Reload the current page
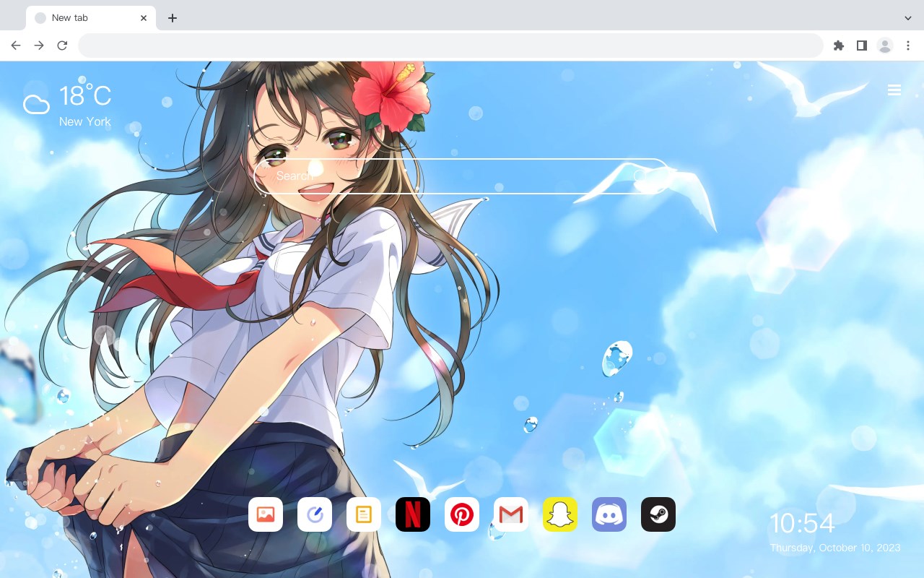 coord(62,46)
